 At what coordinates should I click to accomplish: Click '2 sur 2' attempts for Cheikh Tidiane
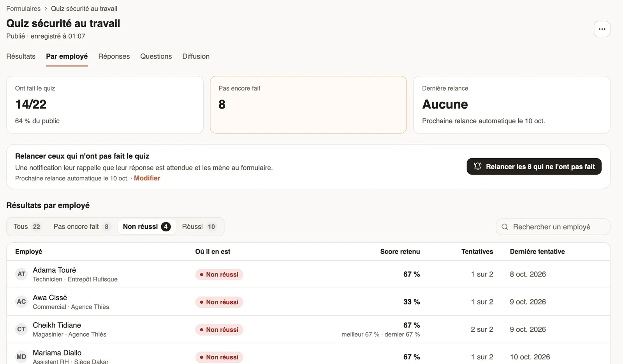pyautogui.click(x=482, y=329)
